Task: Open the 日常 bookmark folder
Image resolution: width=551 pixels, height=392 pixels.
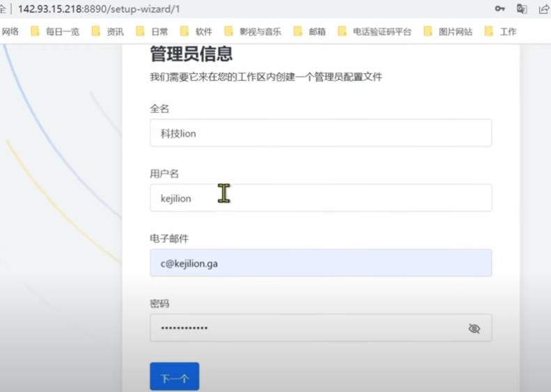Action: click(x=152, y=31)
